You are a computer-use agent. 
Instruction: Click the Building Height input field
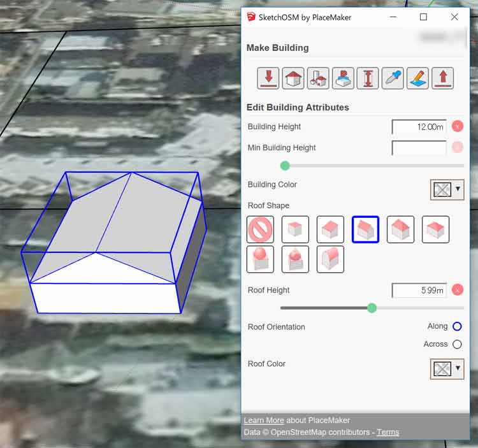(x=419, y=127)
